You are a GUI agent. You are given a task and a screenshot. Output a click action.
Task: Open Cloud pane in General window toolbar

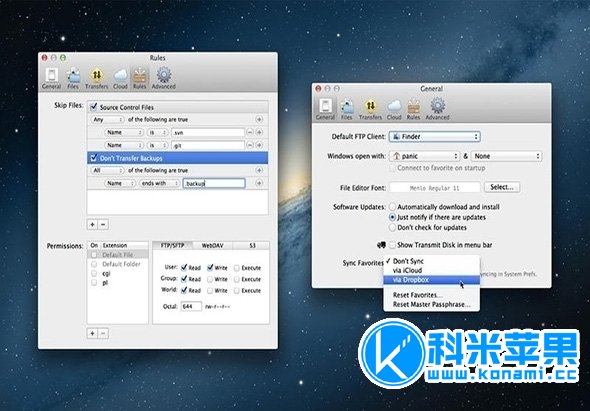[394, 109]
